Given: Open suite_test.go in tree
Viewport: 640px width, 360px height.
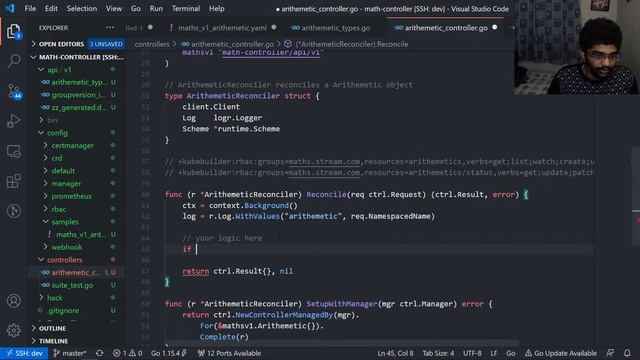Looking at the screenshot, I should click(x=72, y=285).
